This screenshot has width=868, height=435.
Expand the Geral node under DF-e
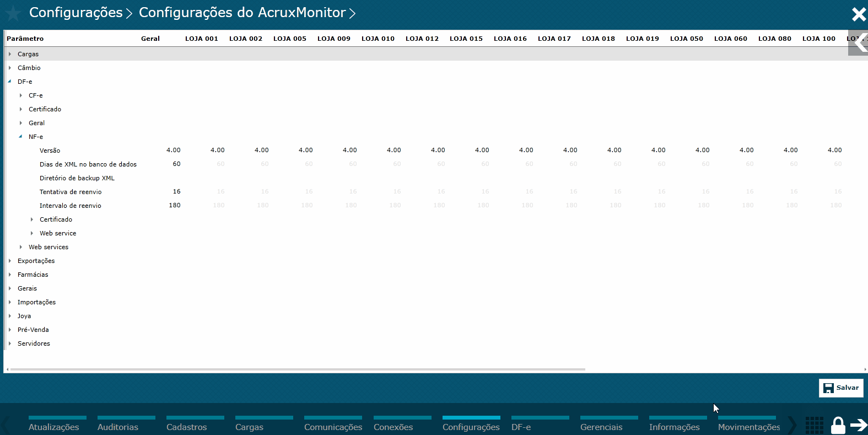tap(21, 123)
